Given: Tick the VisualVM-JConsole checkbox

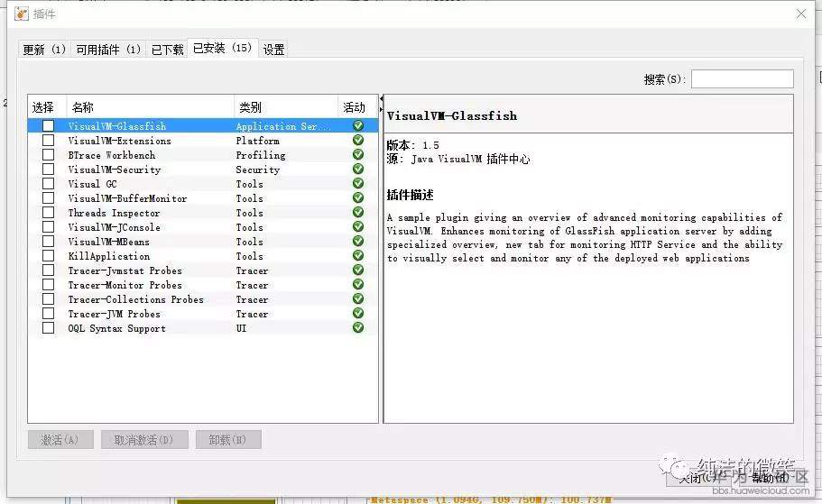Looking at the screenshot, I should coord(48,227).
